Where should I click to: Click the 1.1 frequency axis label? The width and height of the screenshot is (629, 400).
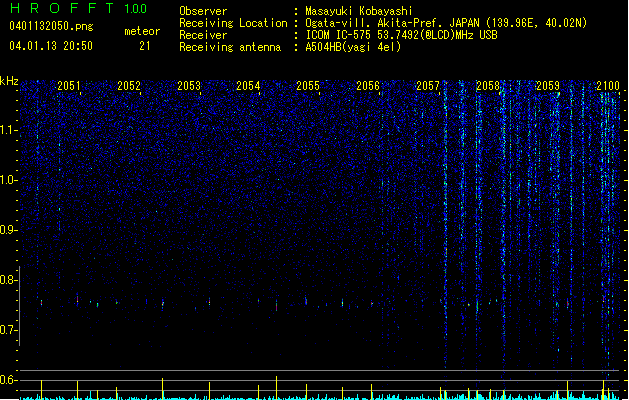(8, 130)
